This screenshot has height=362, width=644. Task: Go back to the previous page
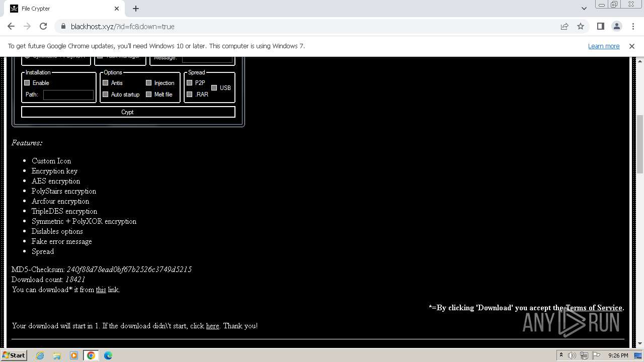(11, 26)
